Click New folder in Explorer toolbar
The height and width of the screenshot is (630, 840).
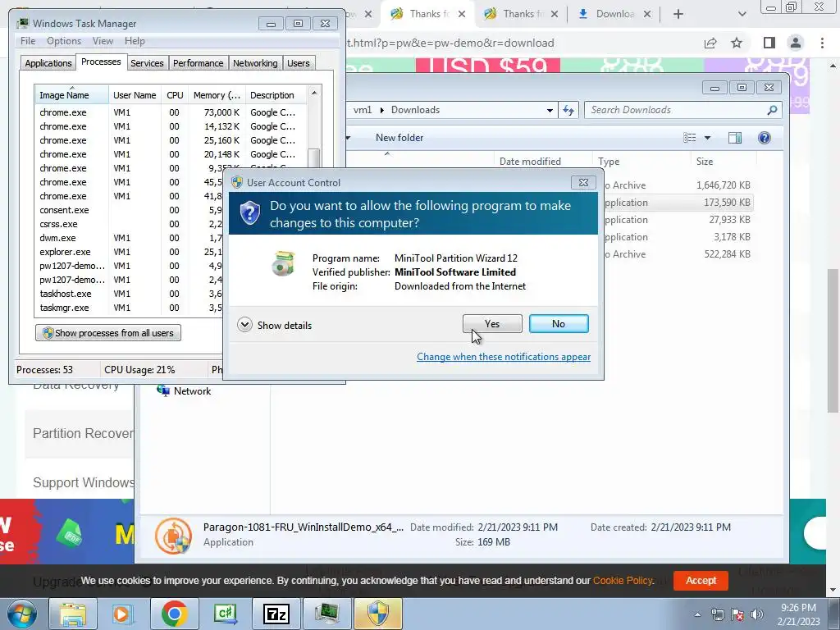coord(399,138)
